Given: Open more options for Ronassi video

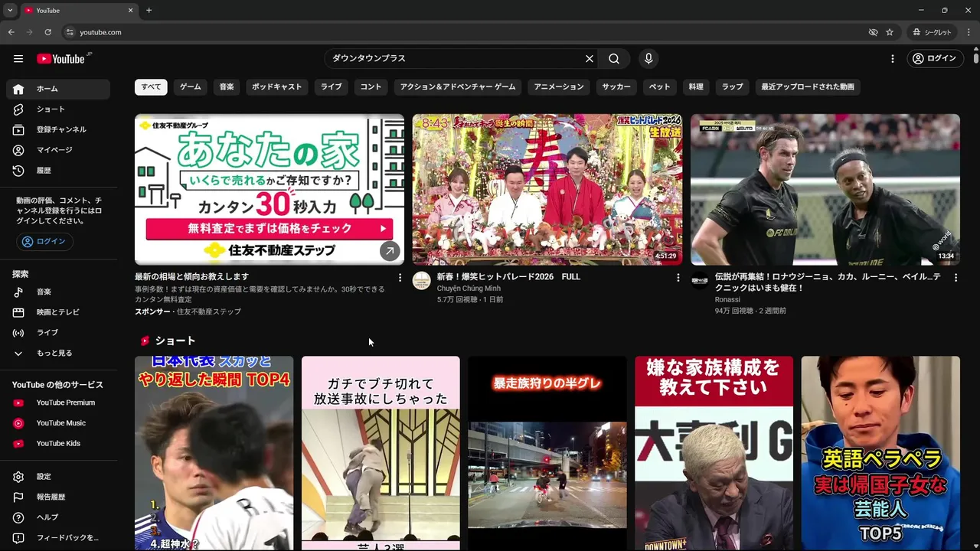Looking at the screenshot, I should click(955, 278).
